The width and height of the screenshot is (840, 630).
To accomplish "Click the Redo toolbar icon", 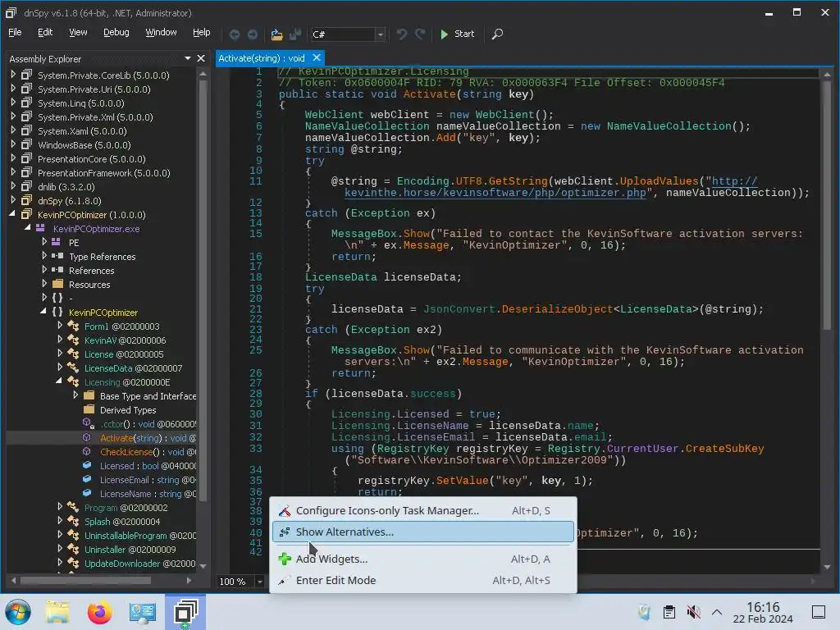I will tap(420, 34).
